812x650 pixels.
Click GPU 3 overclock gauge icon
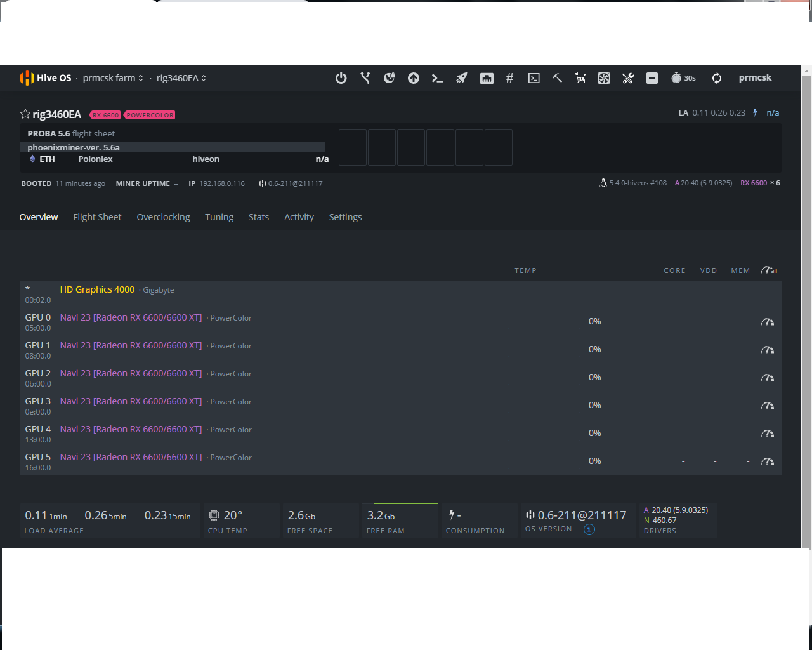[768, 406]
